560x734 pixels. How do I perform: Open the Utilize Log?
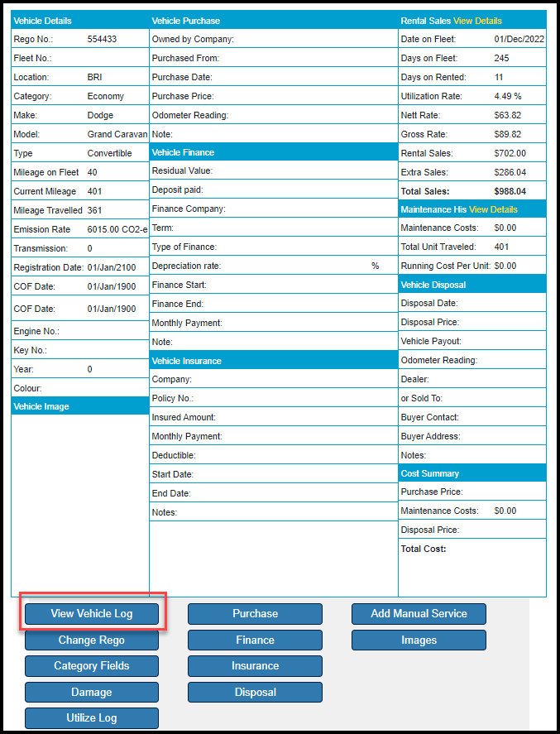(91, 718)
